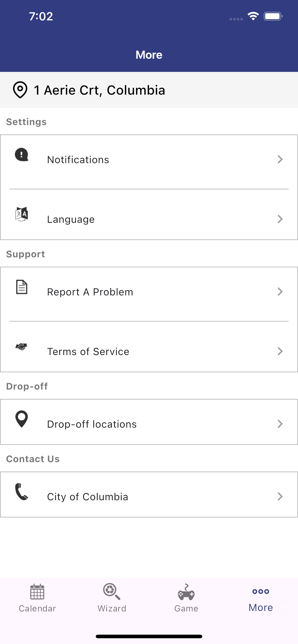The image size is (298, 644).
Task: Tap the Notifications alert bubble icon
Action: (x=22, y=155)
